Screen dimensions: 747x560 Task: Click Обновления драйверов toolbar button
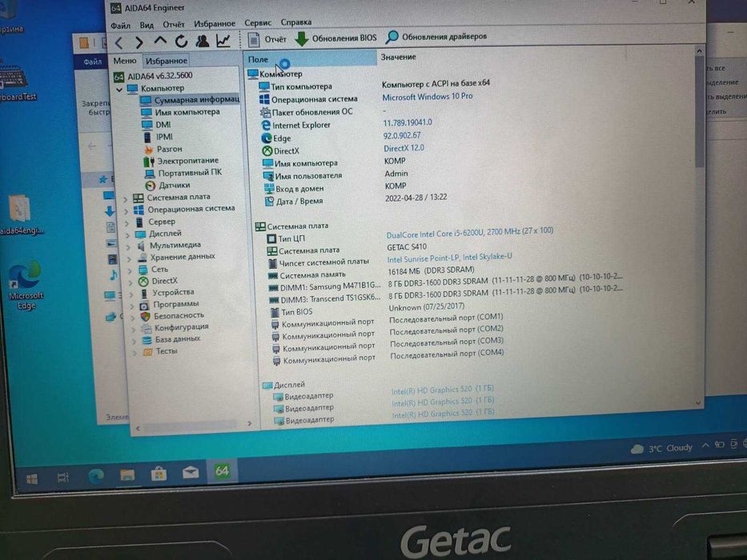click(x=436, y=37)
